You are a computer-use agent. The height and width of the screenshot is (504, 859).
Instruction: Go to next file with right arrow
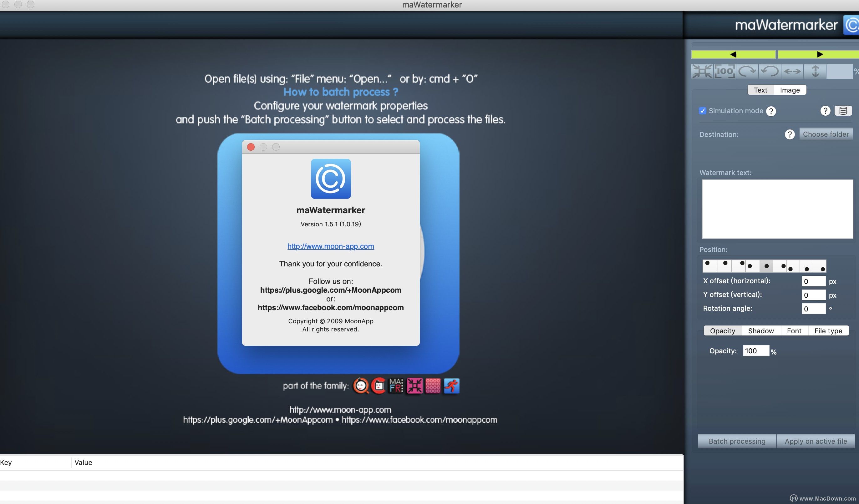[820, 54]
